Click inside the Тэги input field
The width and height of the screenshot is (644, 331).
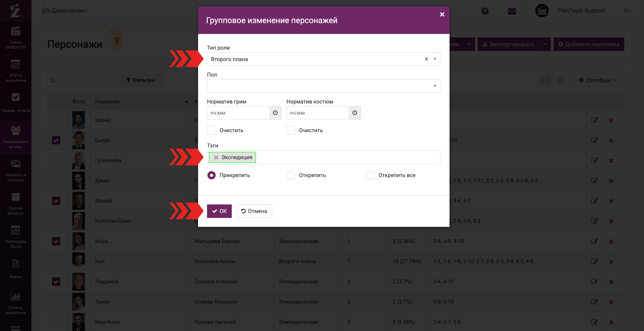click(348, 157)
